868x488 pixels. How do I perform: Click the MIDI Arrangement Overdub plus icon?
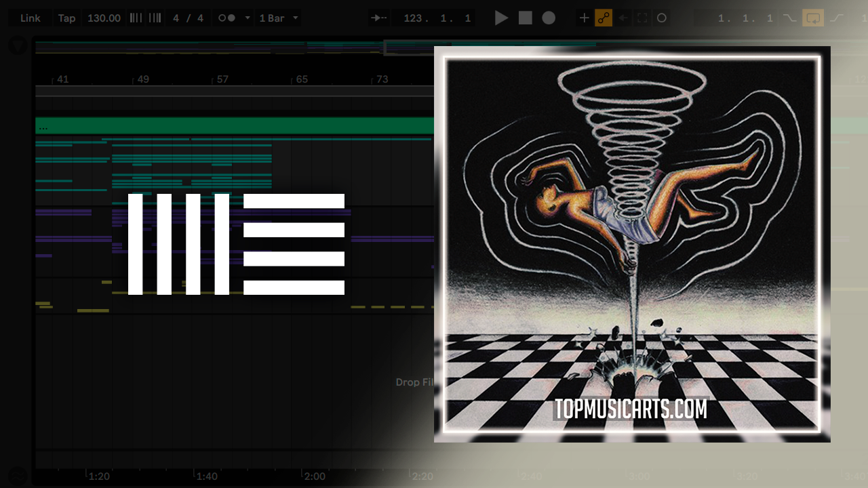point(584,18)
